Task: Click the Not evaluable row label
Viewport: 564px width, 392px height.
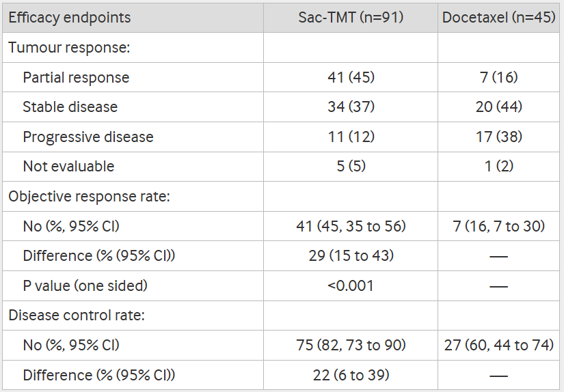Action: tap(68, 167)
